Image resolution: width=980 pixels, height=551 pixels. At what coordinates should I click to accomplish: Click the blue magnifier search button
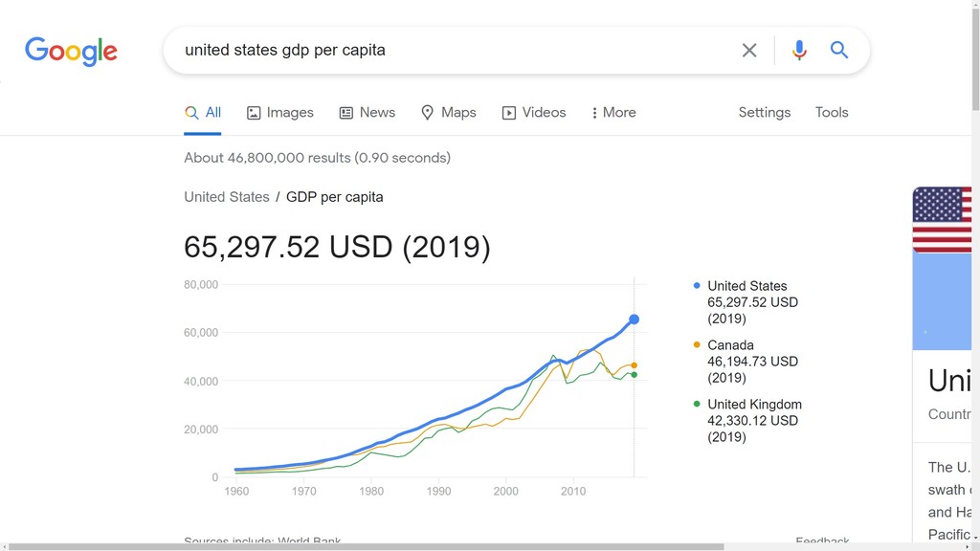pos(839,51)
